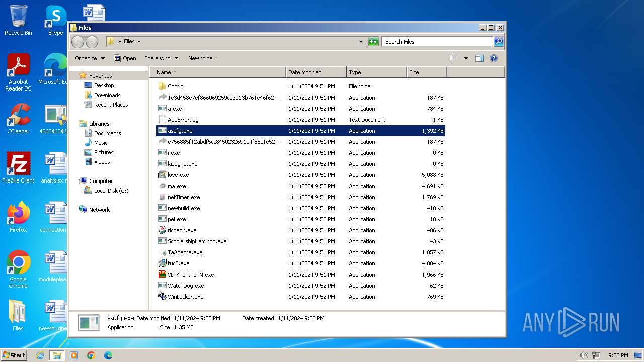The width and height of the screenshot is (644, 362).
Task: Click the Search Files input box
Action: coord(437,42)
